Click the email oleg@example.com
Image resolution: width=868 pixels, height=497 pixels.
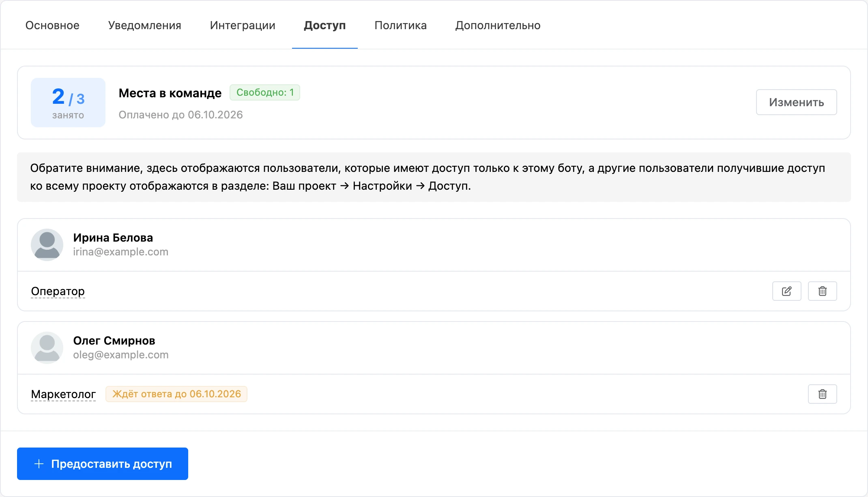[x=121, y=355]
